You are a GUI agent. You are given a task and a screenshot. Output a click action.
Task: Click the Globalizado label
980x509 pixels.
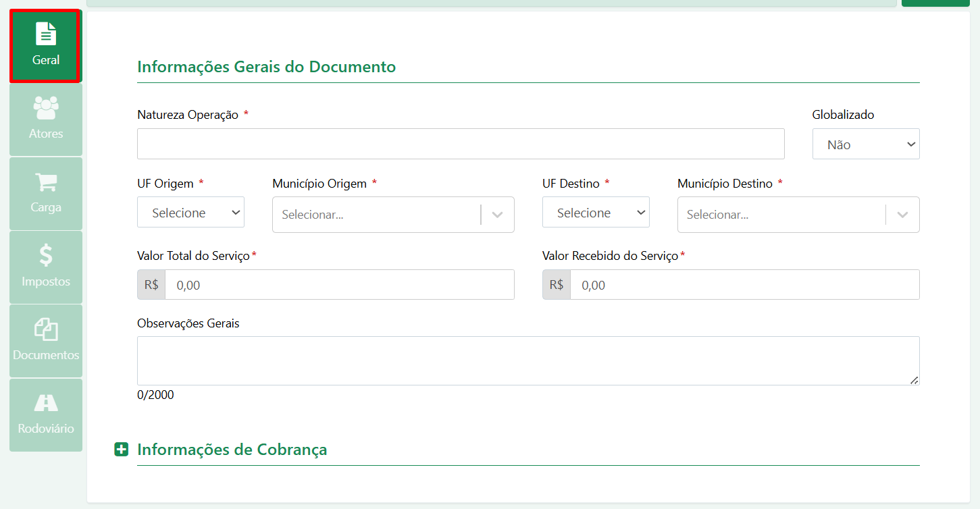click(843, 115)
